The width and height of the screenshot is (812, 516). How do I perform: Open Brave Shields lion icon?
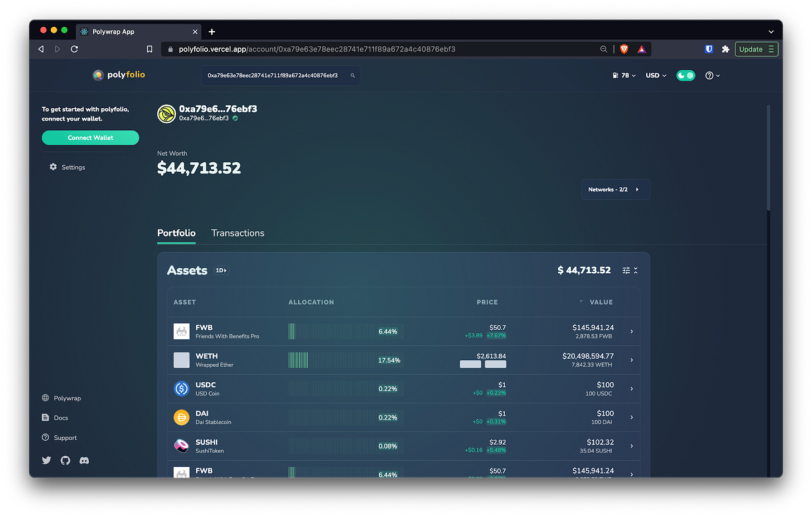[x=624, y=49]
